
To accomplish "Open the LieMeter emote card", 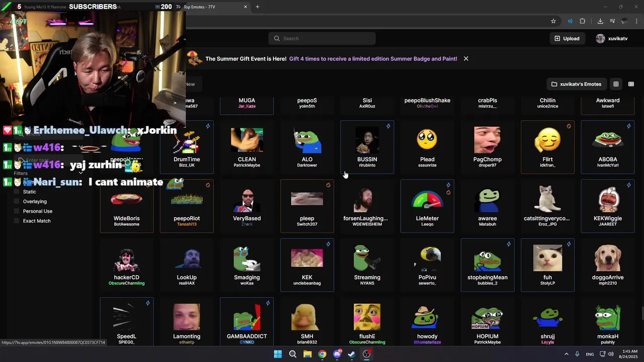I will [427, 206].
